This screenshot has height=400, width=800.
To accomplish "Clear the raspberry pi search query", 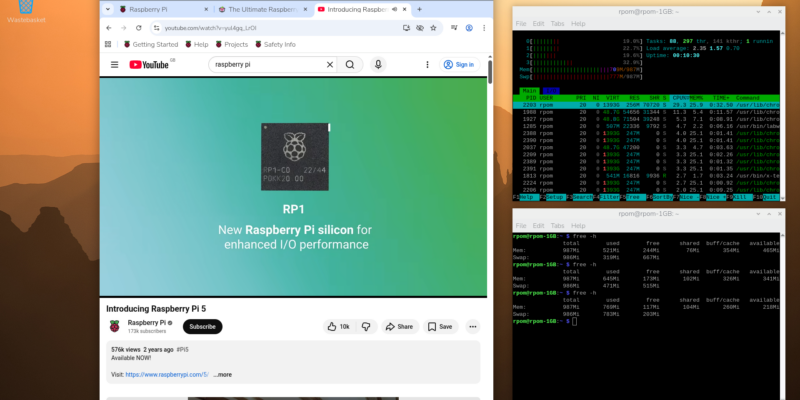I will (330, 64).
